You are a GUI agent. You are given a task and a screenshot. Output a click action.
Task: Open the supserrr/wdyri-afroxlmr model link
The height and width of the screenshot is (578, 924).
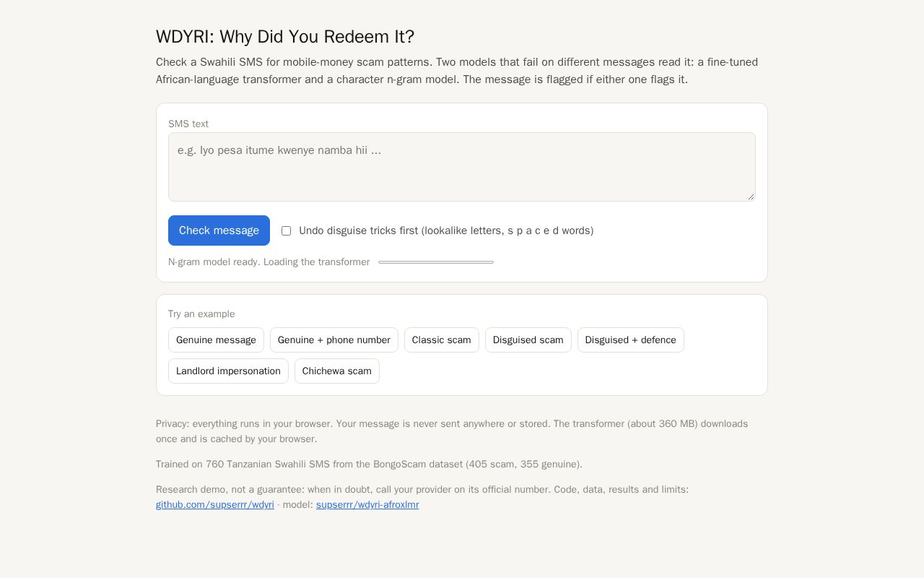367,505
